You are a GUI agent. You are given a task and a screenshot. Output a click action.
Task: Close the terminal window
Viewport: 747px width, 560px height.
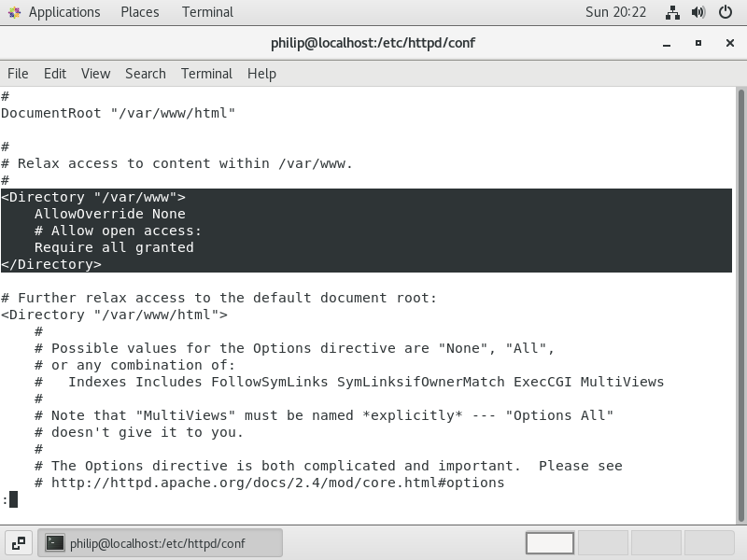[x=730, y=43]
